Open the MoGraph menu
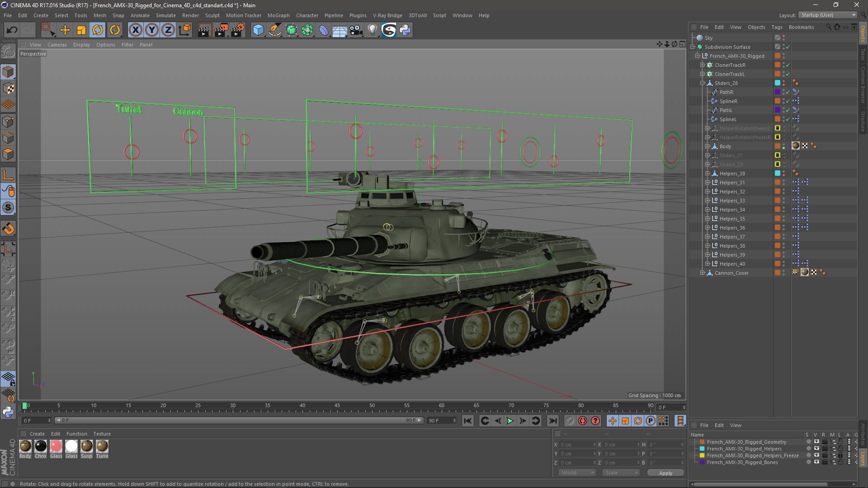 (278, 15)
